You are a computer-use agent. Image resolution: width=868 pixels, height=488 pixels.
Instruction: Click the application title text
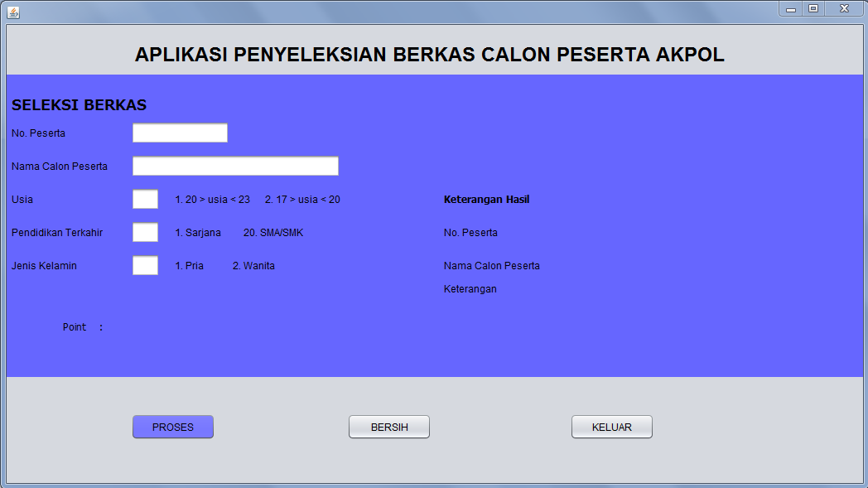tap(430, 55)
